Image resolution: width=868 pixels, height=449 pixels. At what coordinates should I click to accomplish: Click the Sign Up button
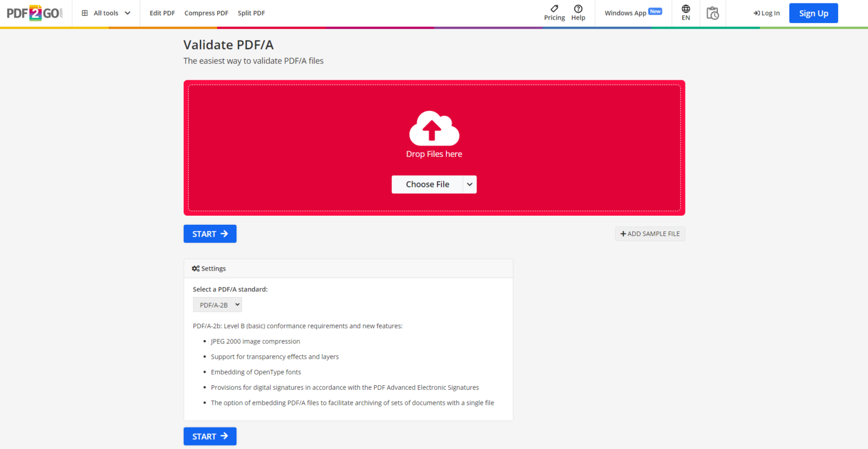click(x=813, y=12)
